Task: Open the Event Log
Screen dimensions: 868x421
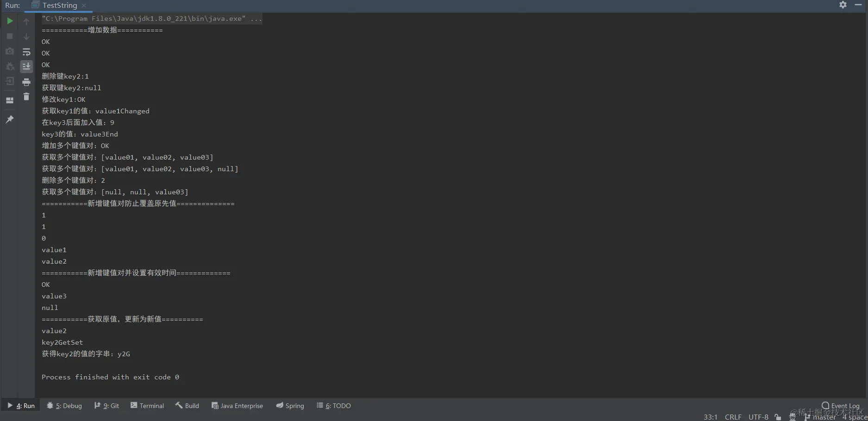Action: click(x=841, y=406)
